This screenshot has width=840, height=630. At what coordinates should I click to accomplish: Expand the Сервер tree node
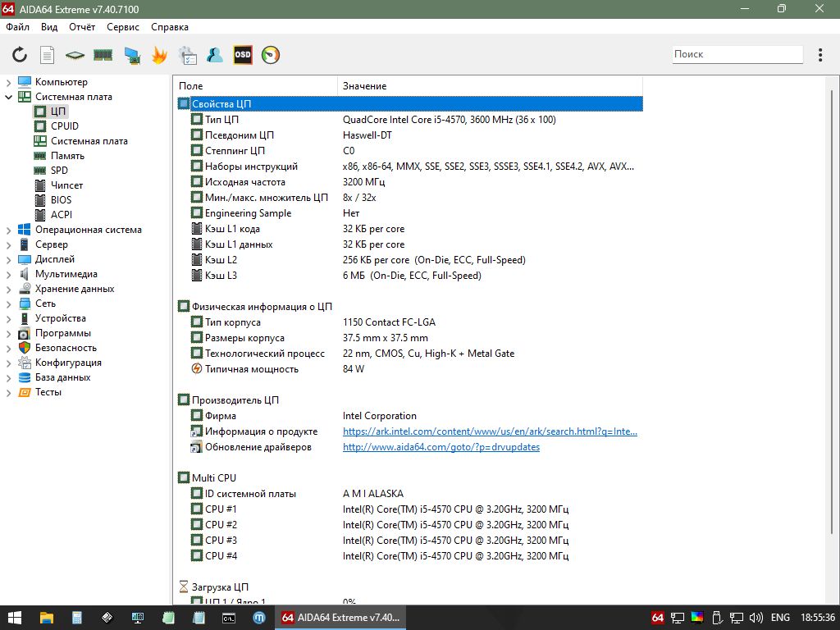point(8,245)
